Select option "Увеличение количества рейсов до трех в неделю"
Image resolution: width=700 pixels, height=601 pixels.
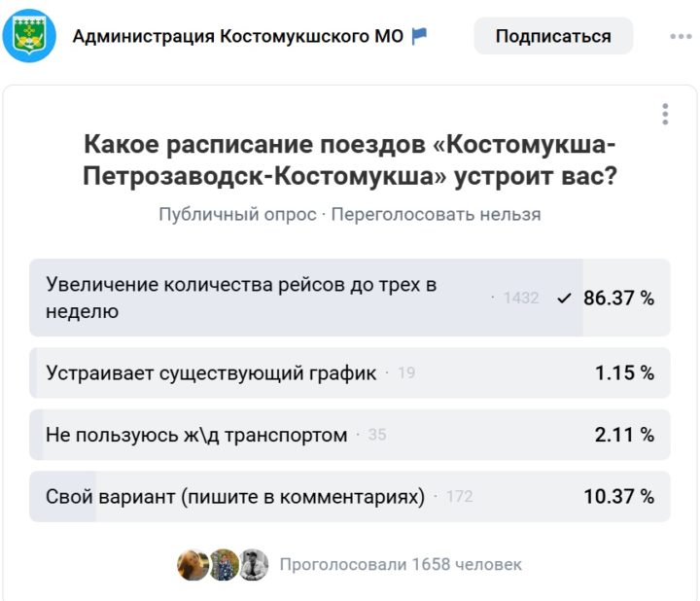241,298
